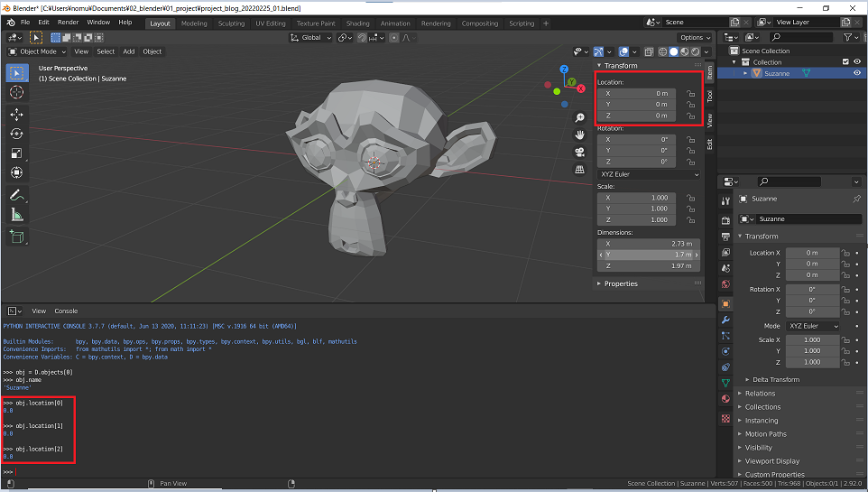The width and height of the screenshot is (868, 492).
Task: Open the World properties tab icon
Action: [x=725, y=284]
